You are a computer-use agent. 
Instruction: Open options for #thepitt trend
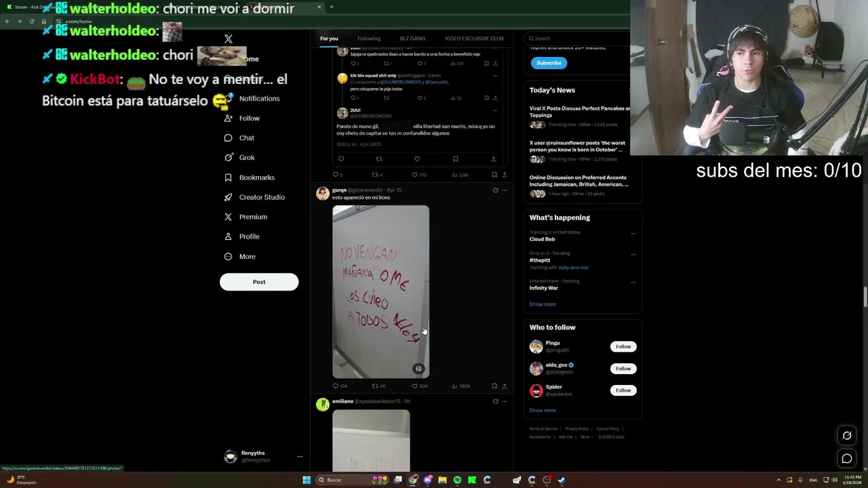(x=633, y=255)
